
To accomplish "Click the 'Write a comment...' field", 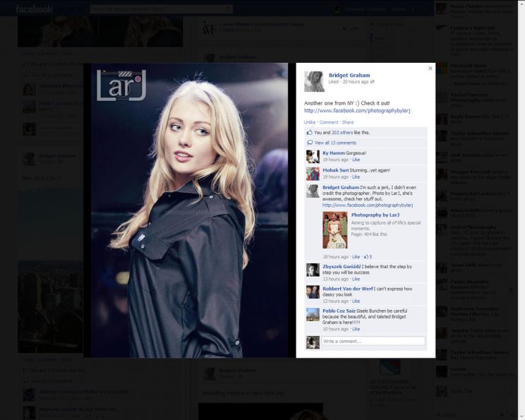I will point(373,341).
